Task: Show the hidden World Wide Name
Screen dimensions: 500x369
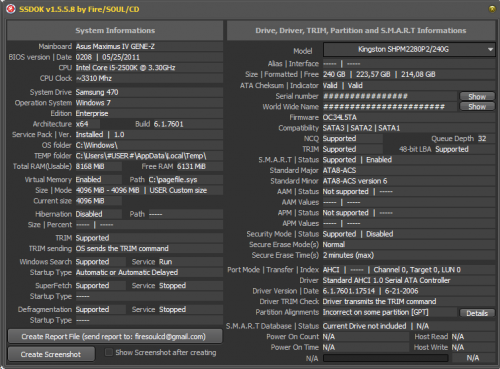Action: [x=477, y=107]
